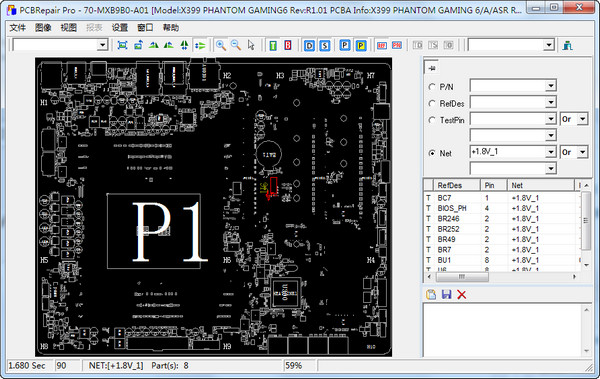Image resolution: width=600 pixels, height=379 pixels.
Task: Click the fit-to-window view icon
Action: [122, 45]
